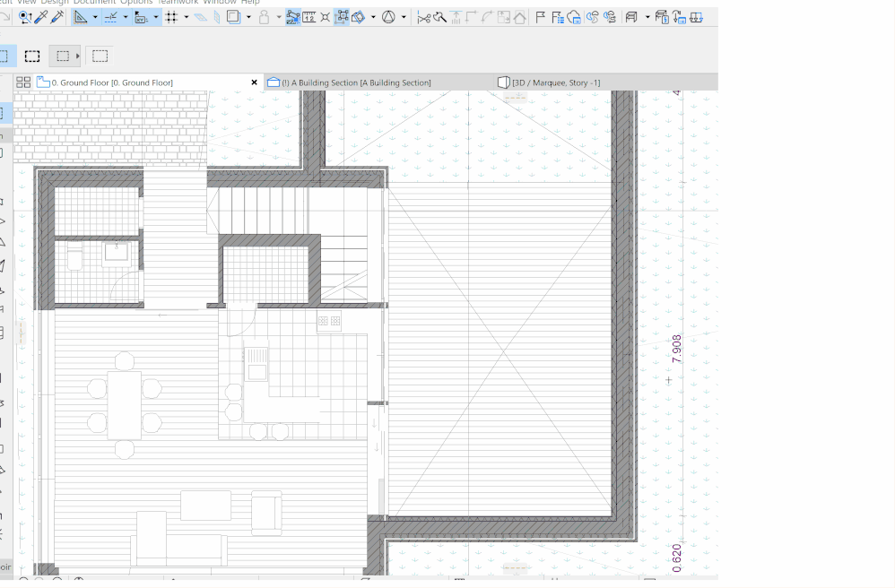This screenshot has width=895, height=588.
Task: Toggle the XY Tracker coordinates button
Action: click(x=141, y=18)
